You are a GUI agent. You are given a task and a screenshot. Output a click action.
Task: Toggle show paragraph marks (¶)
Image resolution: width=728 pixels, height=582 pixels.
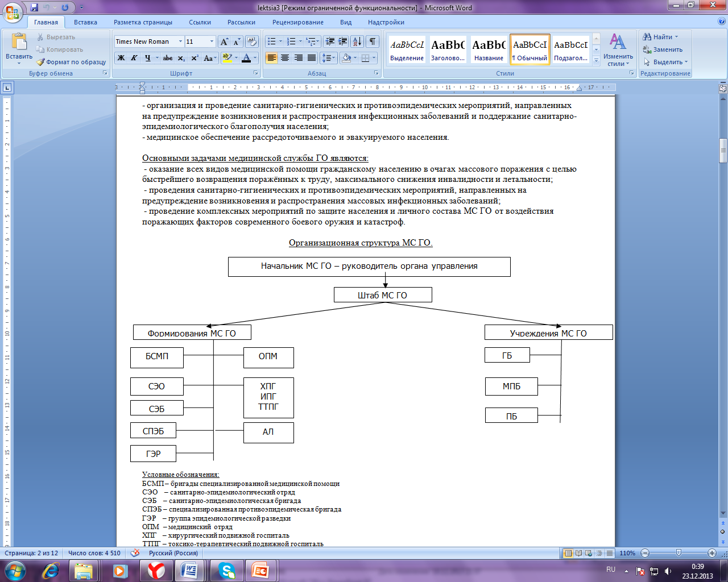pyautogui.click(x=373, y=41)
